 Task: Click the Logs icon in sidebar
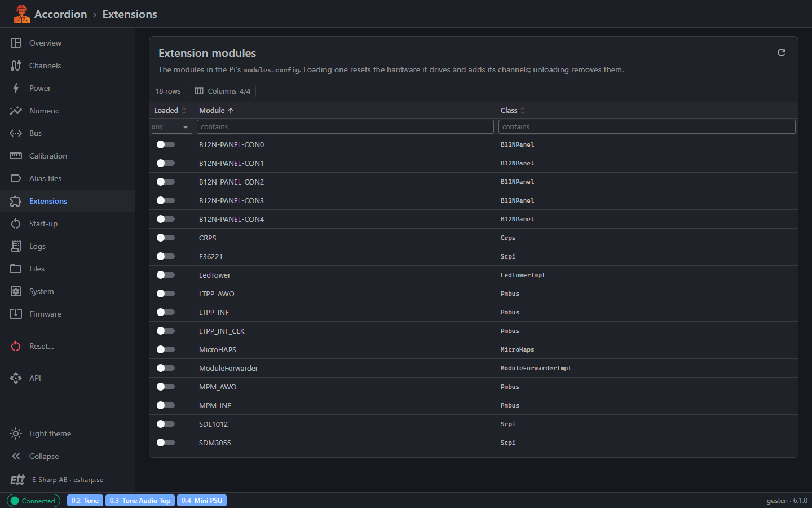coord(16,246)
